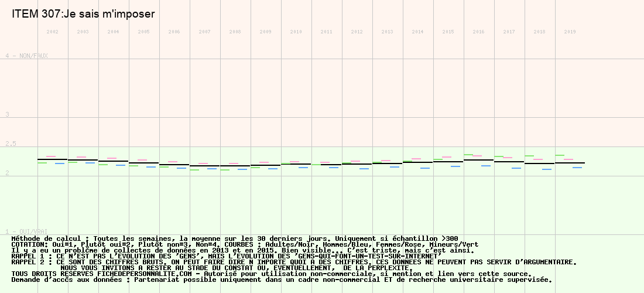Click the 'problème de collectes de données' line
This screenshot has width=644, height=293.
coord(243,250)
